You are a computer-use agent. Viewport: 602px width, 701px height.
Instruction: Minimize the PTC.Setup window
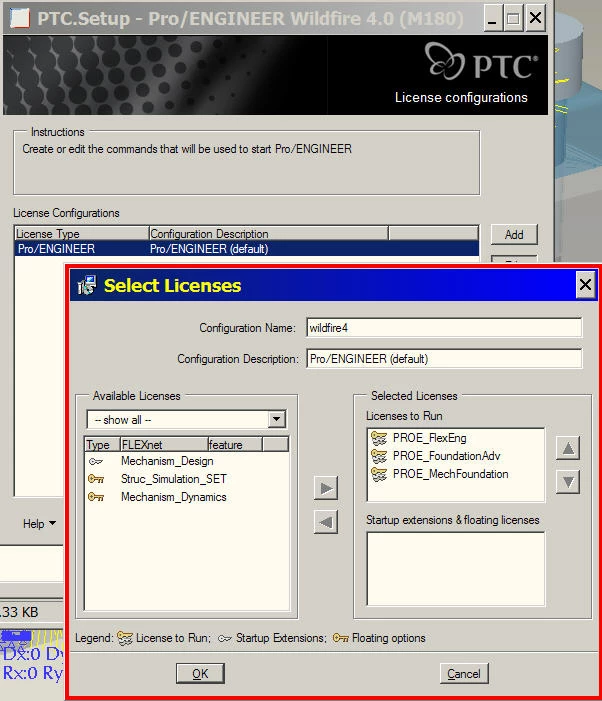492,19
